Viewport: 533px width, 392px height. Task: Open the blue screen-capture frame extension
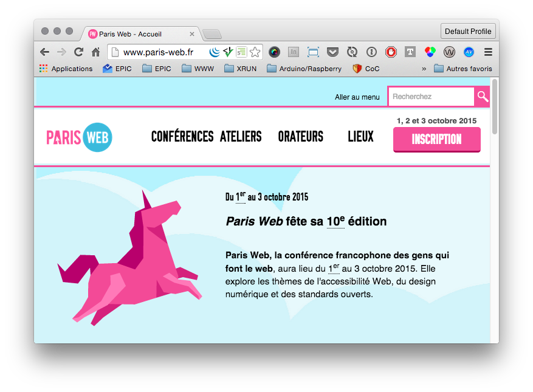coord(313,52)
